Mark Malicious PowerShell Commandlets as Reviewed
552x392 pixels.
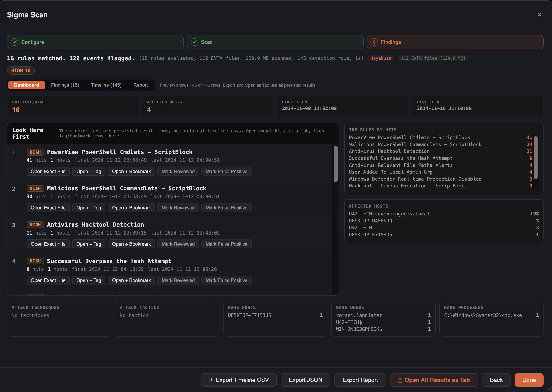pyautogui.click(x=178, y=208)
